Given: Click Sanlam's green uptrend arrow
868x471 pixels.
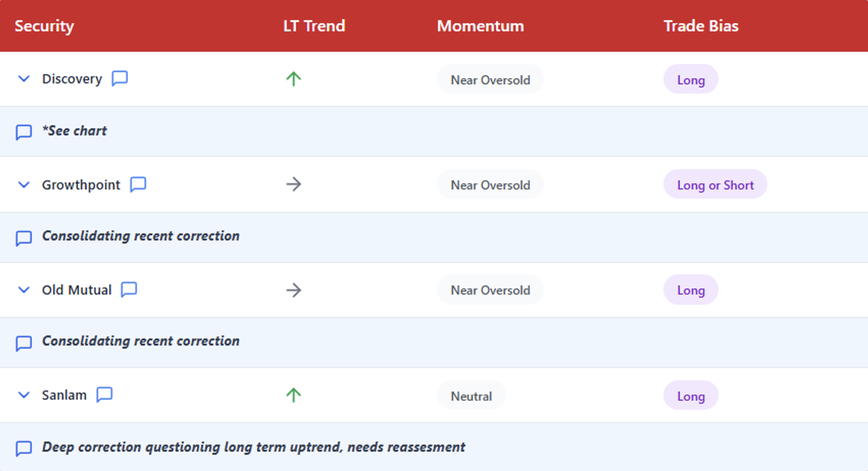Looking at the screenshot, I should point(294,395).
